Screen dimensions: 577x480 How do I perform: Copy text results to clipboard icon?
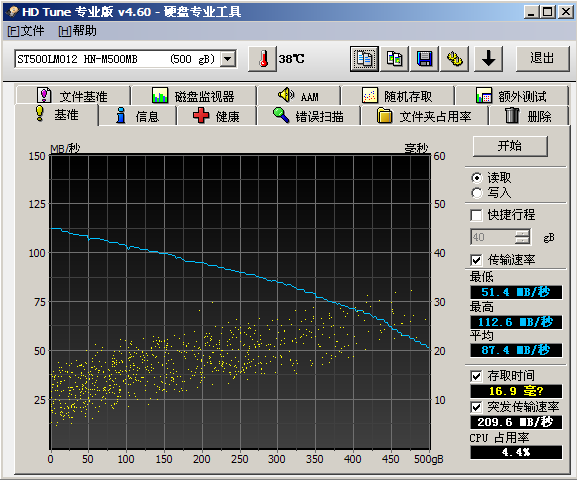364,59
